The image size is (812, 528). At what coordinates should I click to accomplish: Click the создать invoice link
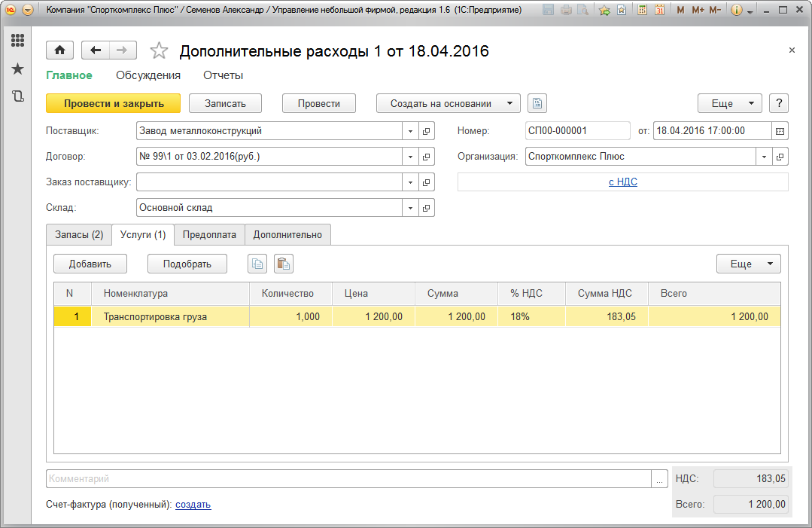coord(193,505)
